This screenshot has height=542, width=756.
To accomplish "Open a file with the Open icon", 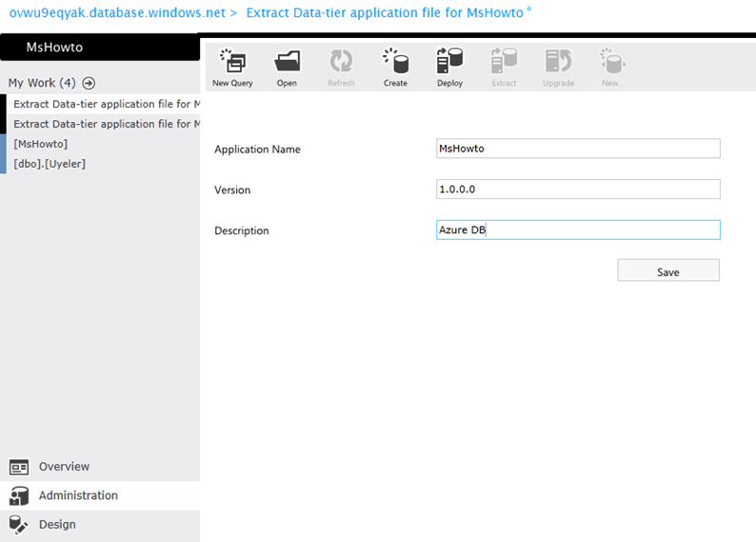I will (287, 63).
